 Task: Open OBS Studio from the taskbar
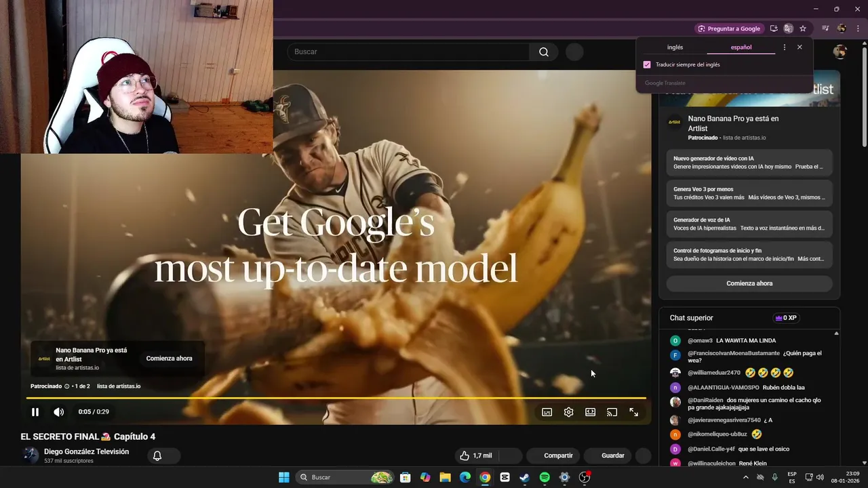click(585, 477)
